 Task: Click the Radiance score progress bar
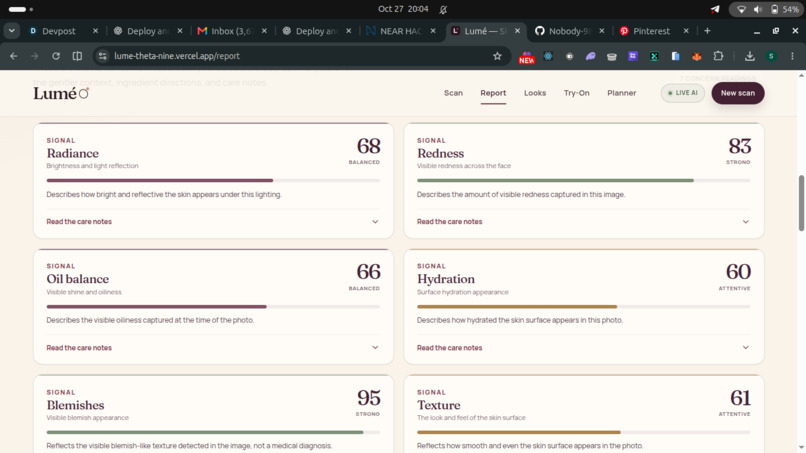tap(213, 180)
